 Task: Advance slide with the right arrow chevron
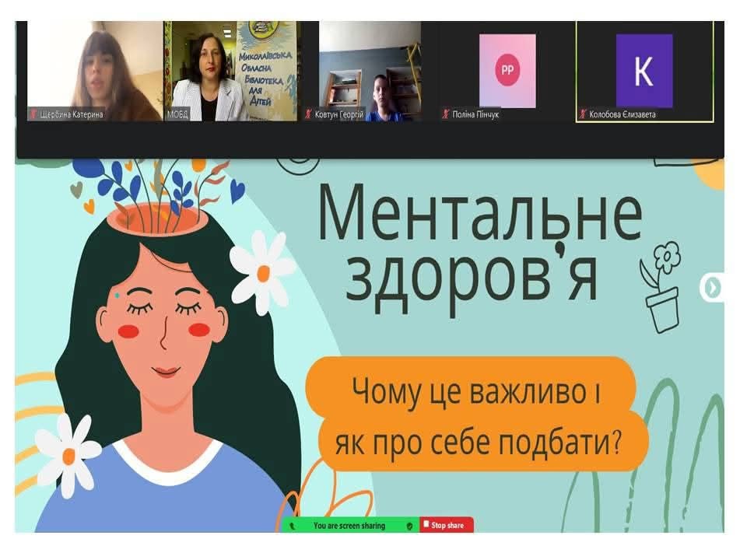(713, 288)
